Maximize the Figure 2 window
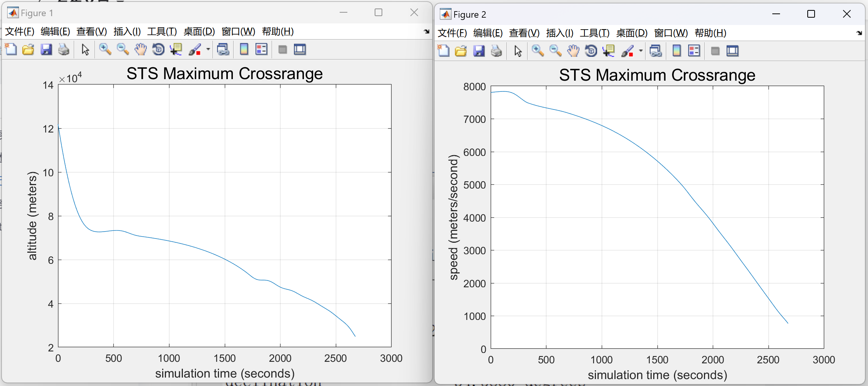Viewport: 868px width, 386px height. 811,14
